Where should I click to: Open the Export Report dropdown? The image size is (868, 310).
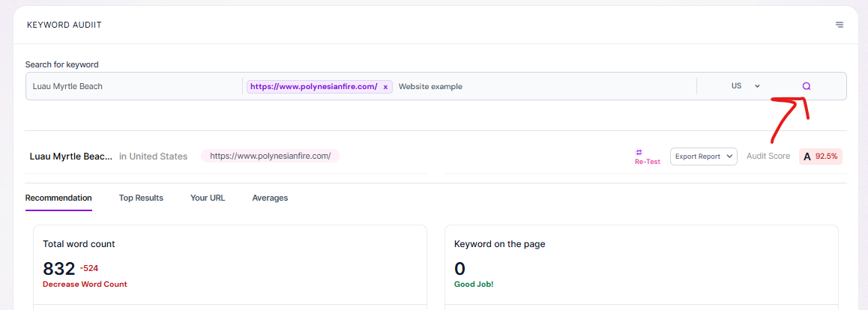click(704, 156)
